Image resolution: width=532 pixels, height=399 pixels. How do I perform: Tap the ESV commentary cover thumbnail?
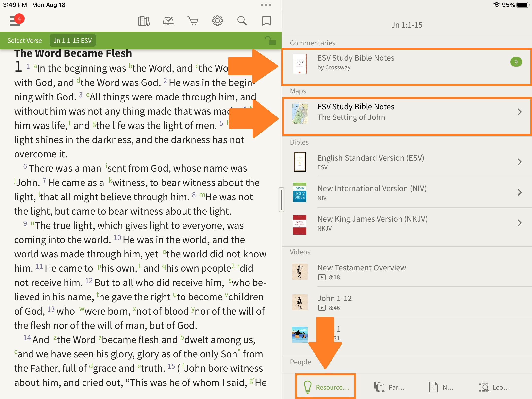(x=300, y=64)
